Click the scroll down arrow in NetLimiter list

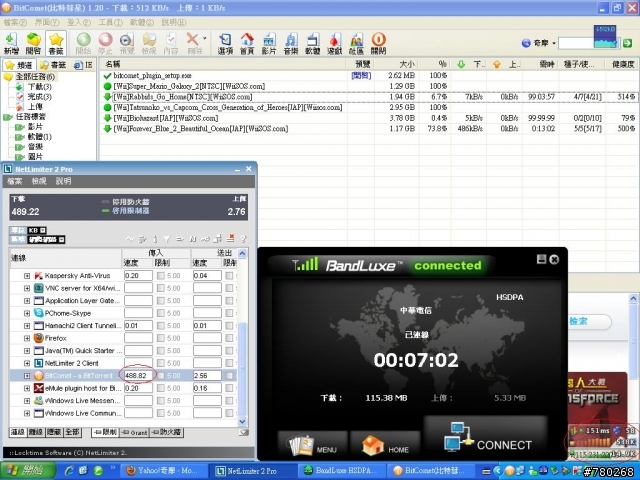[242, 422]
